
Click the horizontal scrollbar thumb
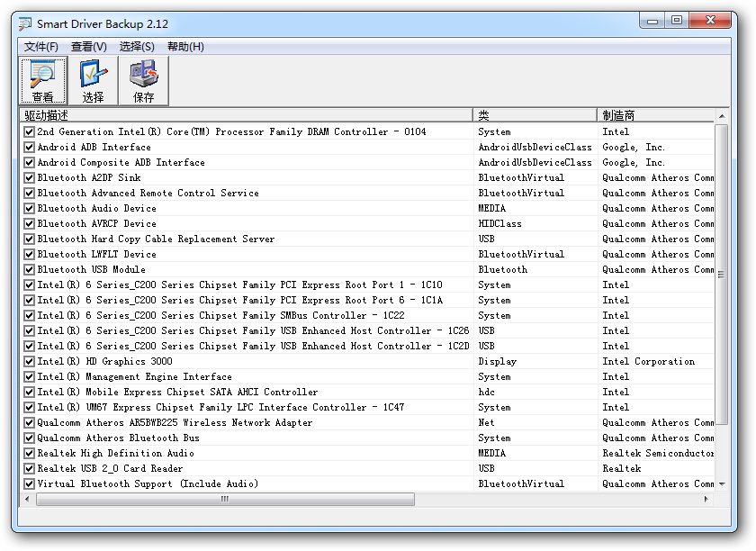(x=225, y=499)
